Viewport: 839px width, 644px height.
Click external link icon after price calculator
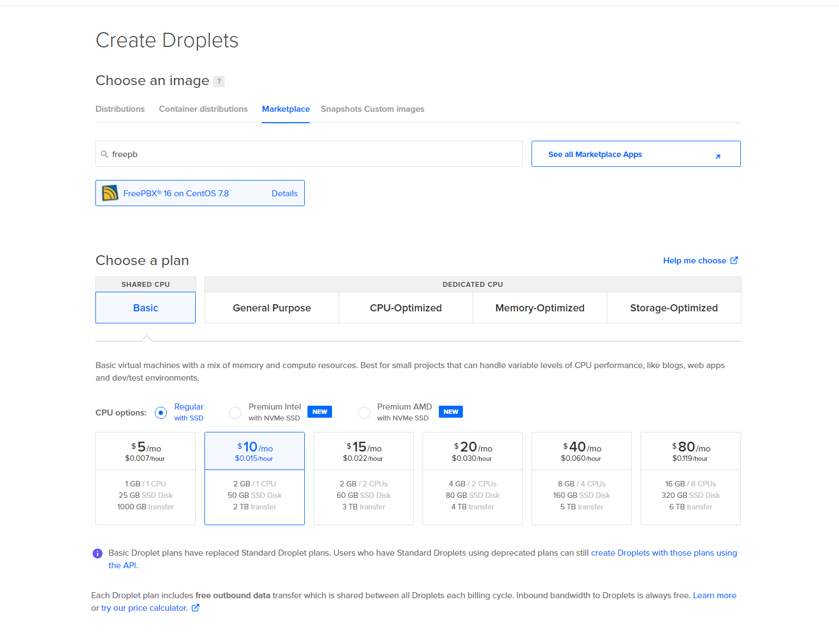coord(195,607)
